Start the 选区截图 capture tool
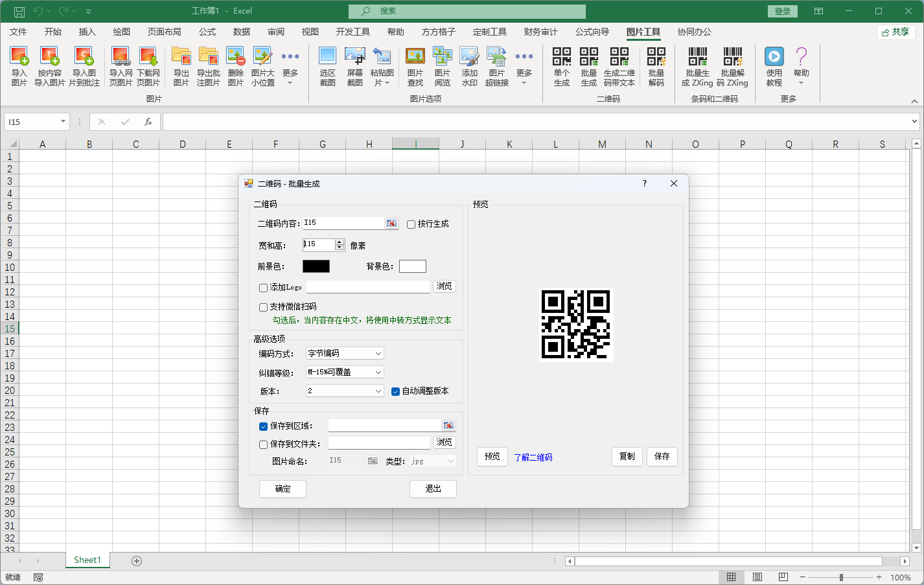The image size is (924, 585). (328, 66)
